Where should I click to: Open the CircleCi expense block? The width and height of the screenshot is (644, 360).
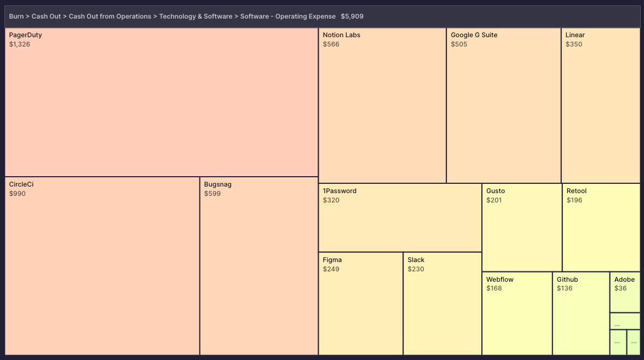point(102,266)
